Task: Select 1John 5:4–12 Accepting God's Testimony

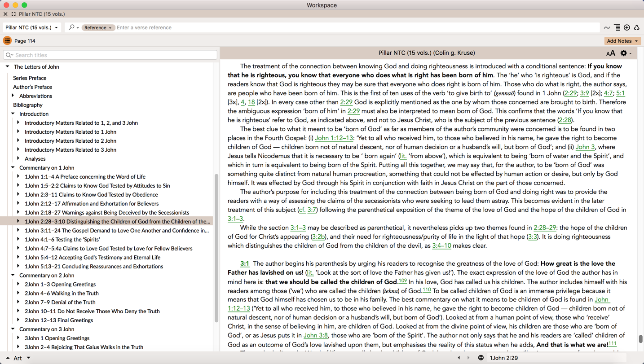Action: coord(93,258)
